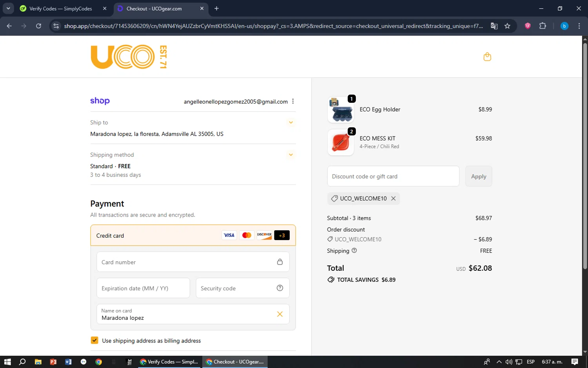Click the Shop Pay logo
The height and width of the screenshot is (368, 588).
pyautogui.click(x=100, y=101)
